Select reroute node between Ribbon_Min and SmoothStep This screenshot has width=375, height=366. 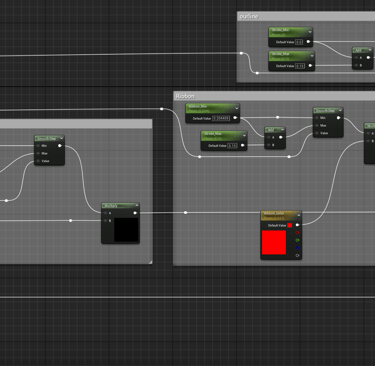click(x=278, y=117)
